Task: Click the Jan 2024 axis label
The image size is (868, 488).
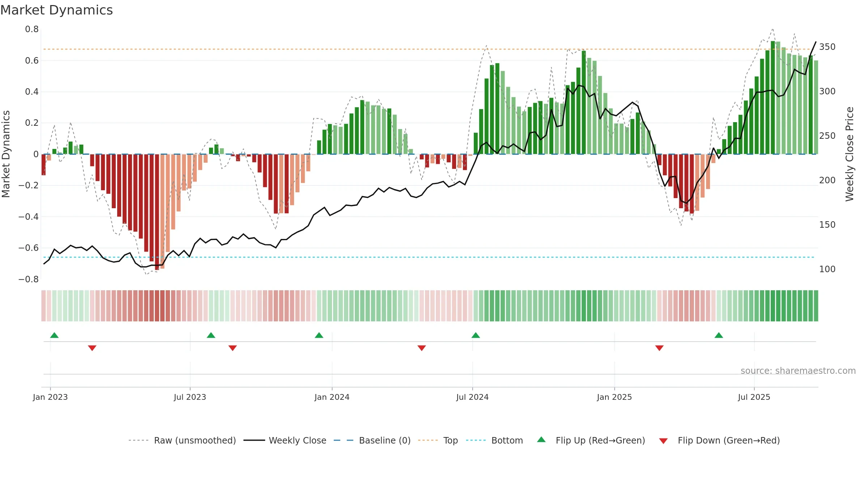Action: (x=332, y=397)
